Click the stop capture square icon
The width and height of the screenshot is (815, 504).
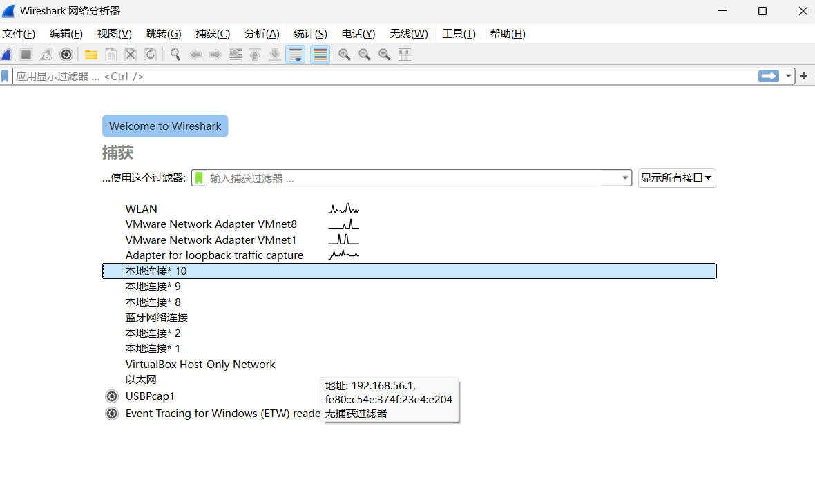pos(26,55)
